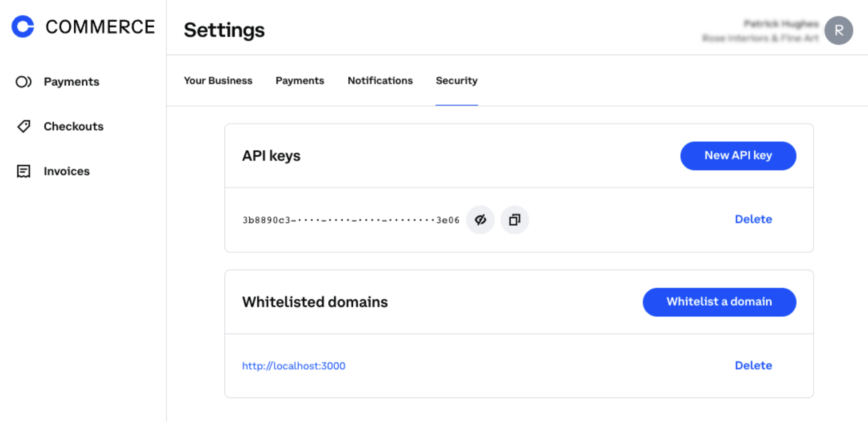The image size is (868, 422).
Task: Delete the 3b8890c3 API key
Action: (753, 219)
